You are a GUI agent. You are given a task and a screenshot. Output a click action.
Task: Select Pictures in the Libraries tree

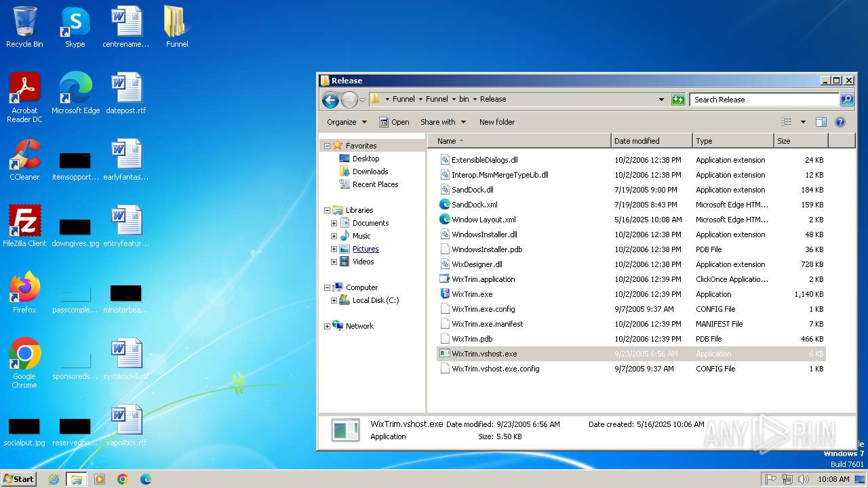click(x=366, y=249)
